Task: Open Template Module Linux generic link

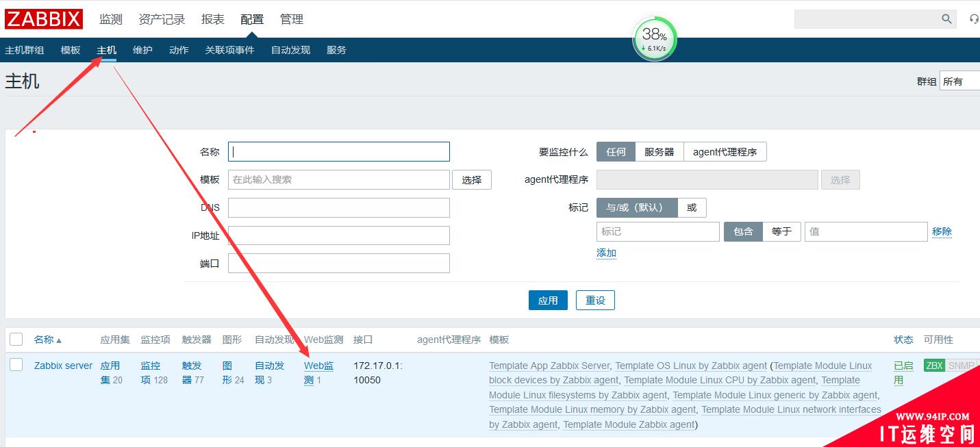Action: [x=775, y=395]
